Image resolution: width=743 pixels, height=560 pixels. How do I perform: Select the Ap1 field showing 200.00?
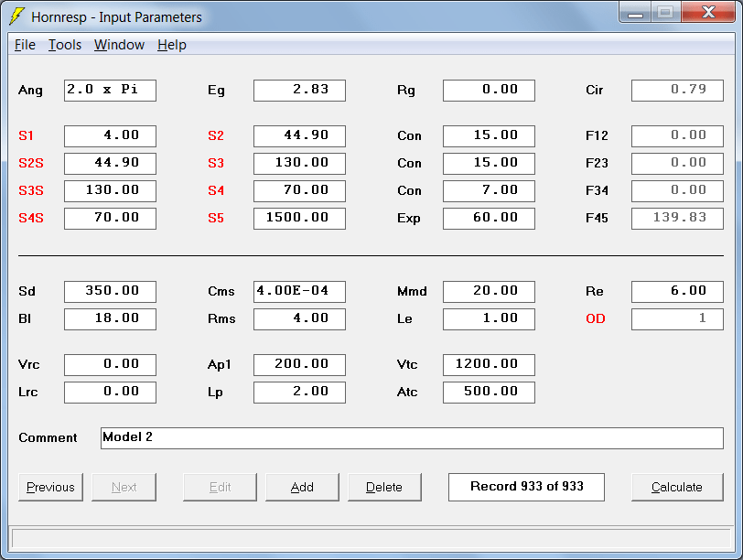point(299,365)
